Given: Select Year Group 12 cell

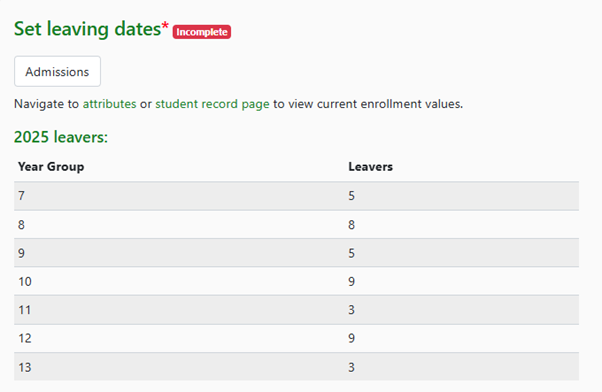Looking at the screenshot, I should tap(179, 338).
